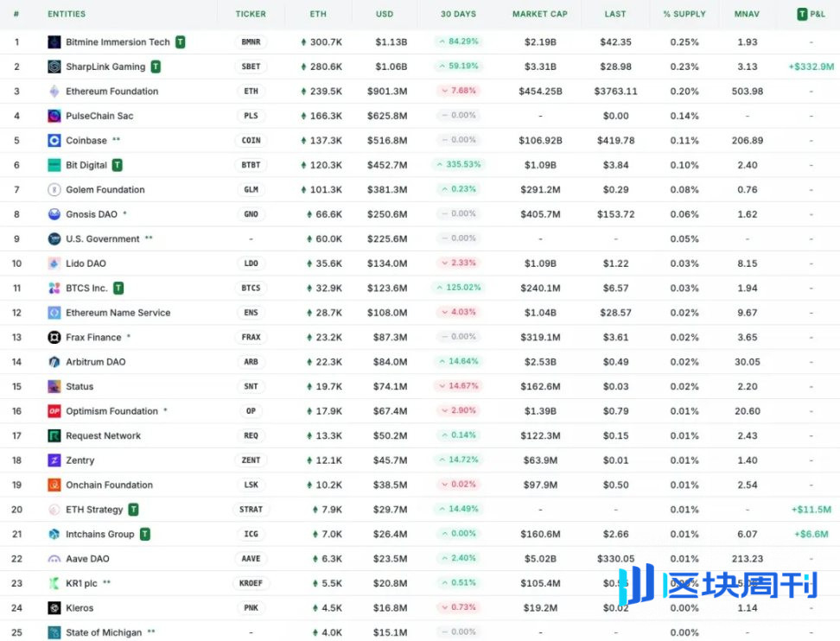Click the $454.25B market cap value
This screenshot has height=641, width=840.
[x=540, y=91]
